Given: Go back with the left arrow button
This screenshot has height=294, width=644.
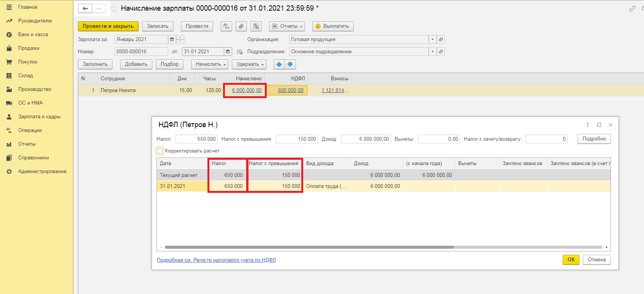Looking at the screenshot, I should (85, 8).
